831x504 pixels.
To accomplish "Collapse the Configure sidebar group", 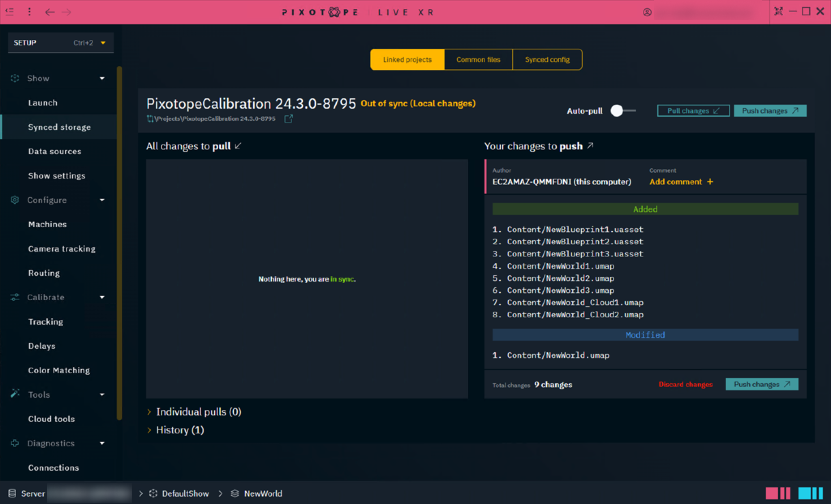I will click(102, 200).
